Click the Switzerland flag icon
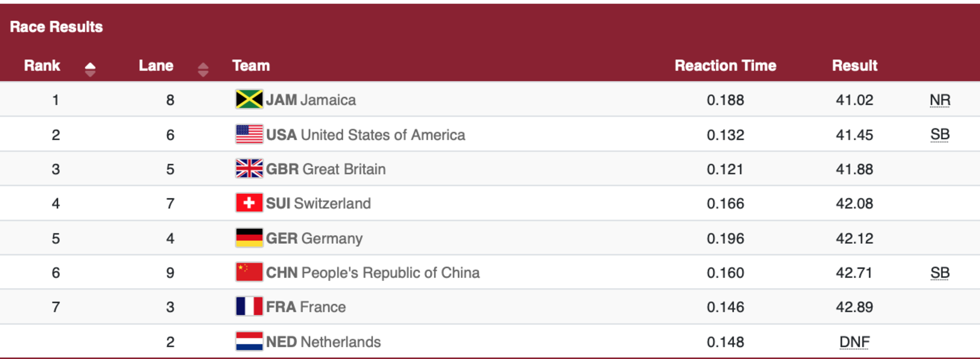This screenshot has height=359, width=980. coord(249,203)
